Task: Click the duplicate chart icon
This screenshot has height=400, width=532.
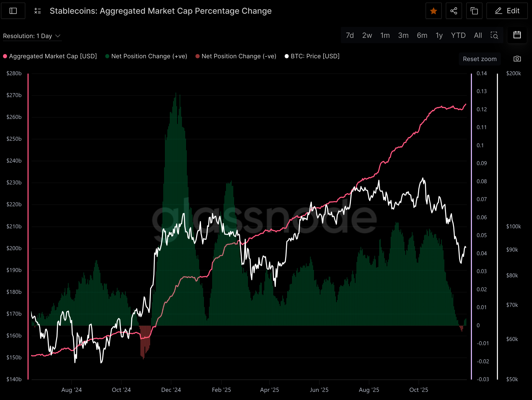Action: [x=474, y=11]
